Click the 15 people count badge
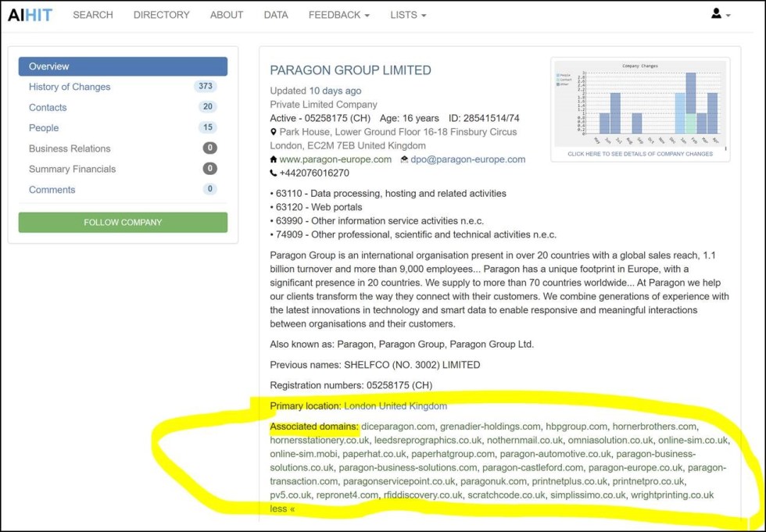The image size is (766, 532). [x=208, y=127]
